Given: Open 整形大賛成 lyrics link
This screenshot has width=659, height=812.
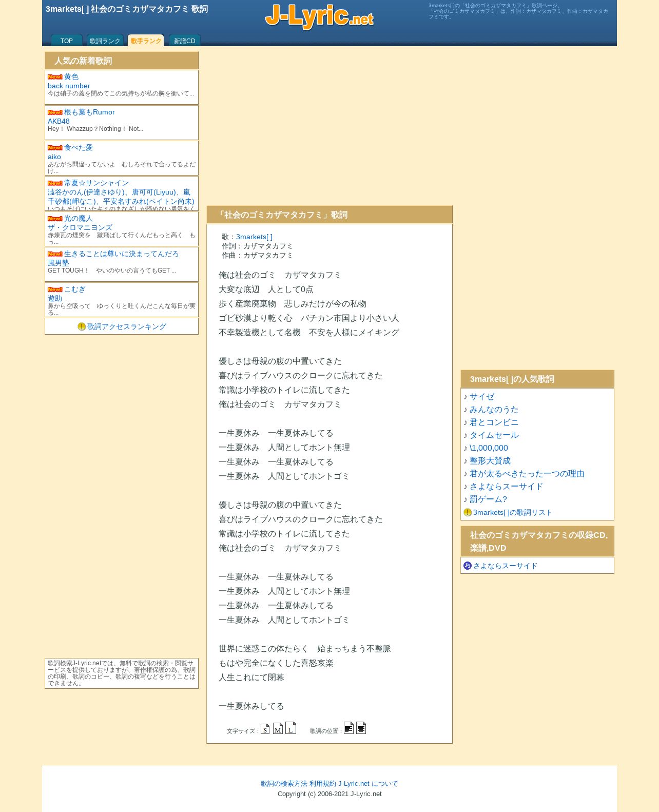Looking at the screenshot, I should point(490,461).
